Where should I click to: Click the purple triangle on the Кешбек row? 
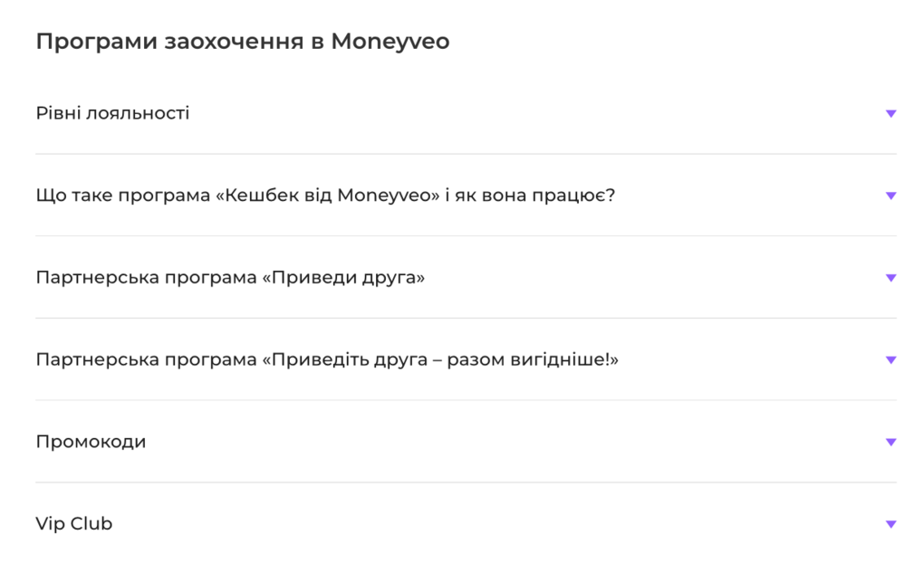tap(890, 196)
